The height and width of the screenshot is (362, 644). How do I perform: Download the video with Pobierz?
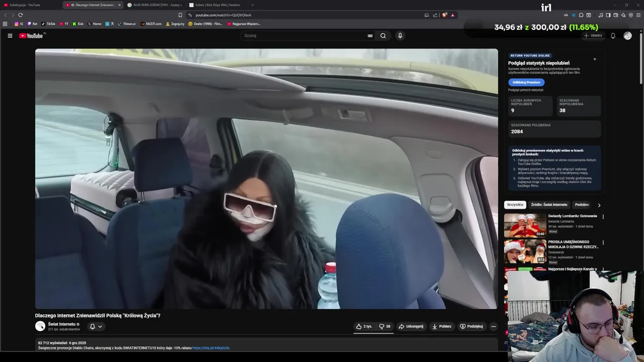click(x=442, y=326)
